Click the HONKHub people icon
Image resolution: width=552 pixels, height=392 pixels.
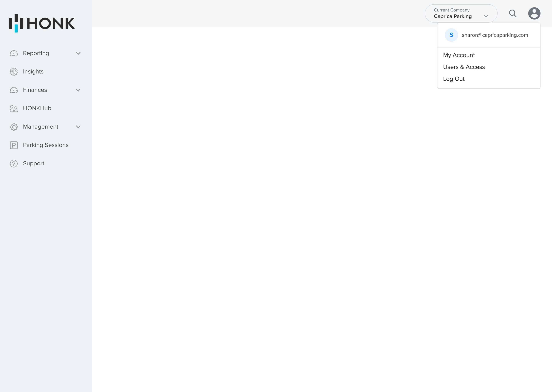click(x=14, y=108)
